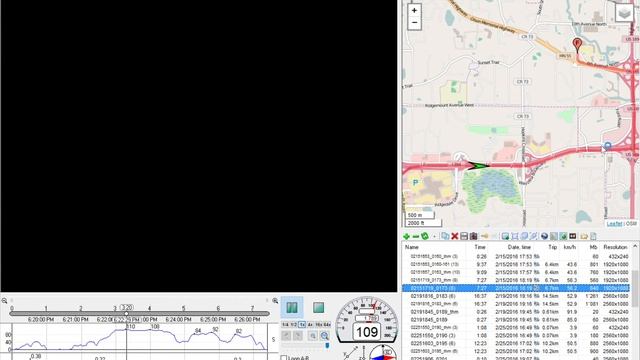Image resolution: width=640 pixels, height=360 pixels.
Task: Select row 02191845_0189 with 0:27 duration
Action: (516, 320)
